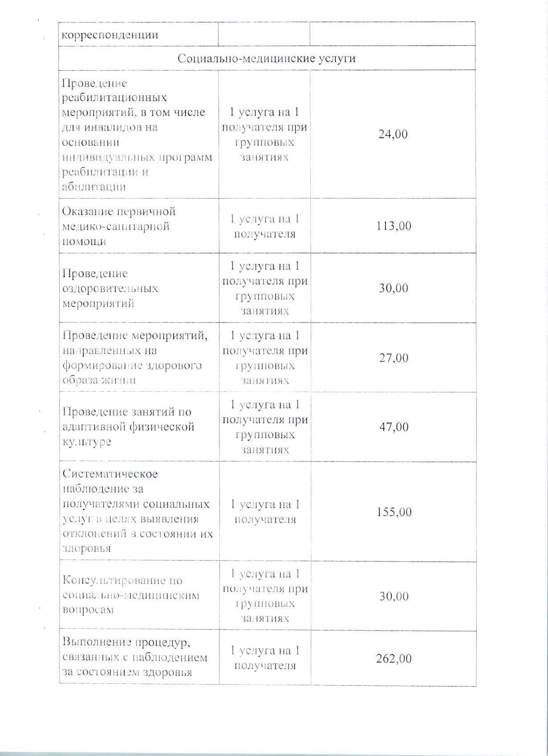Select the price cell '155,00'

pyautogui.click(x=393, y=512)
